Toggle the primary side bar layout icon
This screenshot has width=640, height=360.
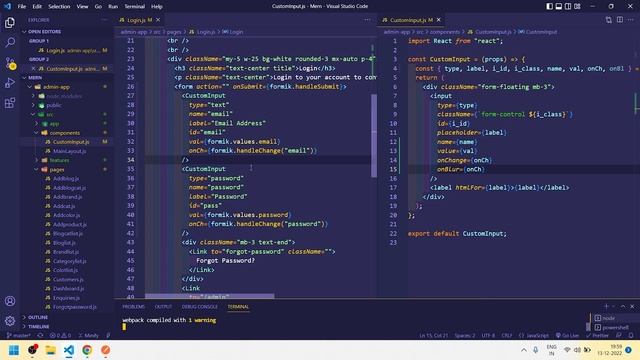pos(549,6)
